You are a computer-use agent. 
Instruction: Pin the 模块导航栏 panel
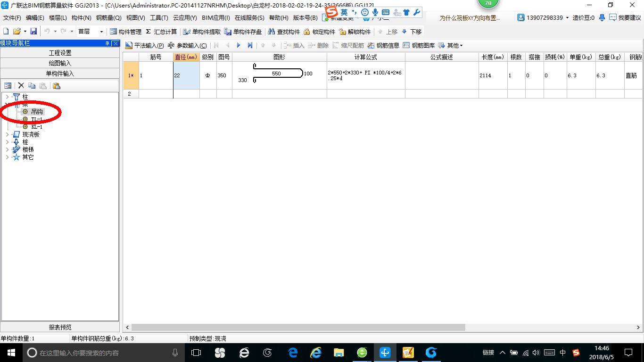point(107,43)
